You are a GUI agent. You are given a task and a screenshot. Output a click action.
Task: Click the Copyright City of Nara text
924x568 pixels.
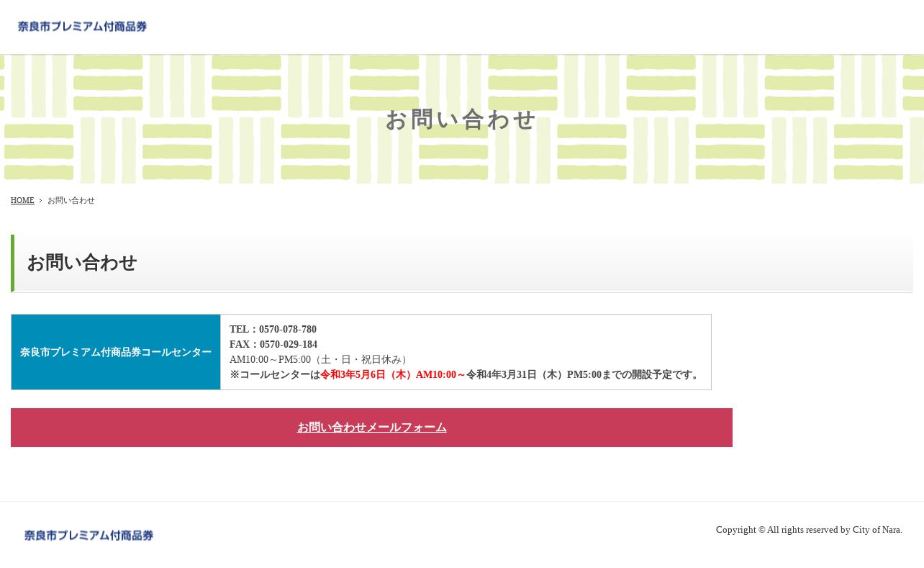point(809,530)
